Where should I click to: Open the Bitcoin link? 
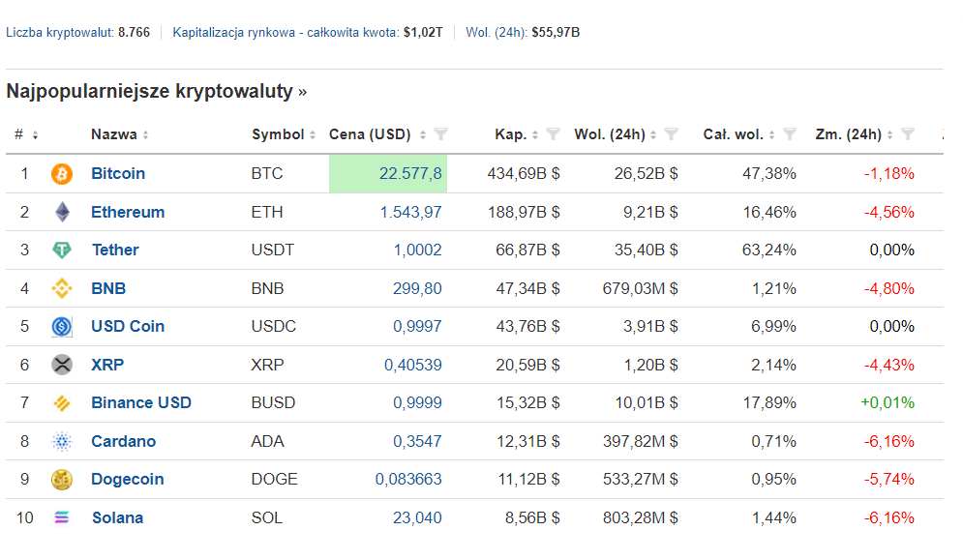coord(118,174)
